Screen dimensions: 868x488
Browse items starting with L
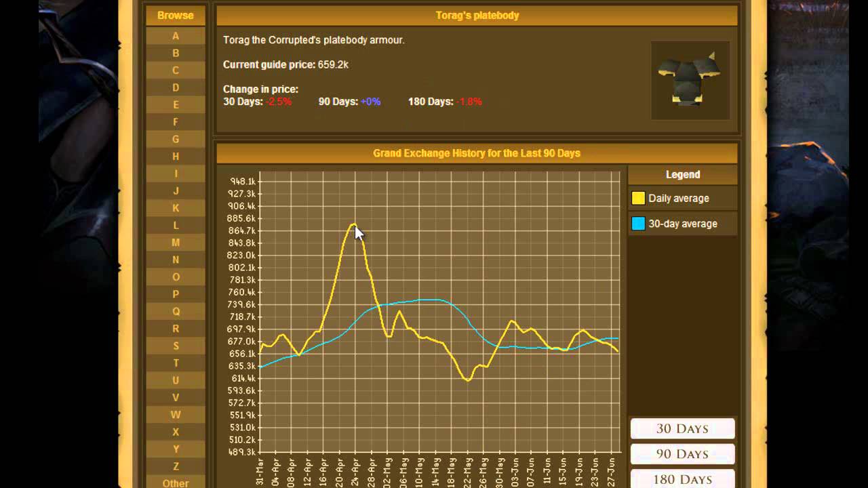coord(176,225)
